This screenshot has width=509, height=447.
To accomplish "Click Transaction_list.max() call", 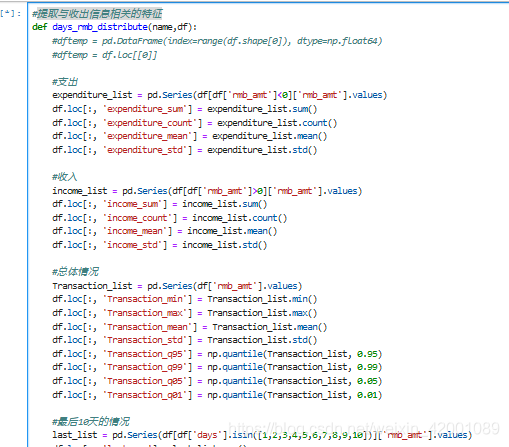I will pyautogui.click(x=262, y=313).
